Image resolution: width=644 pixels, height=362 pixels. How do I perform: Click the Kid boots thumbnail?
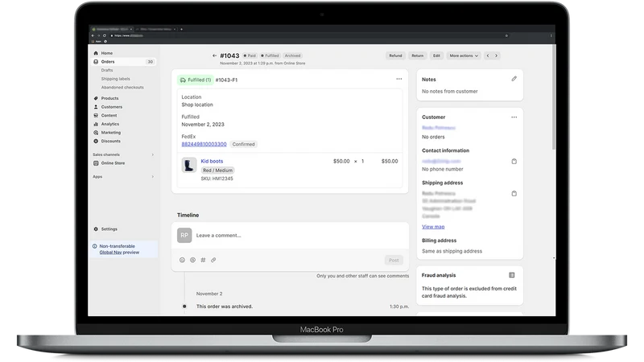pos(189,166)
